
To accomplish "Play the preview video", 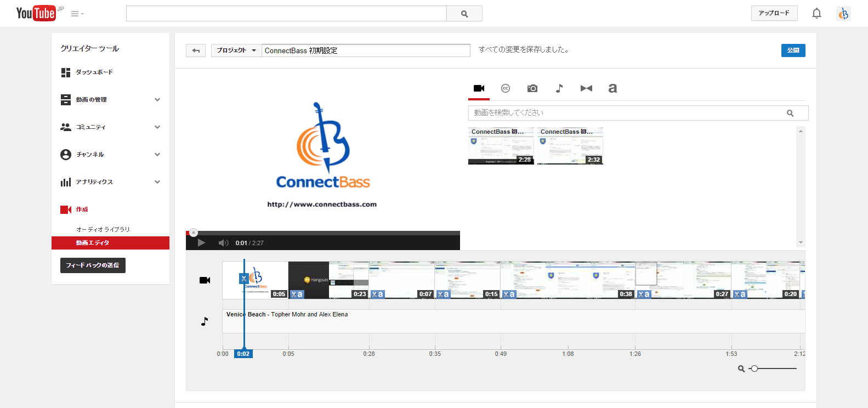I will tap(201, 243).
